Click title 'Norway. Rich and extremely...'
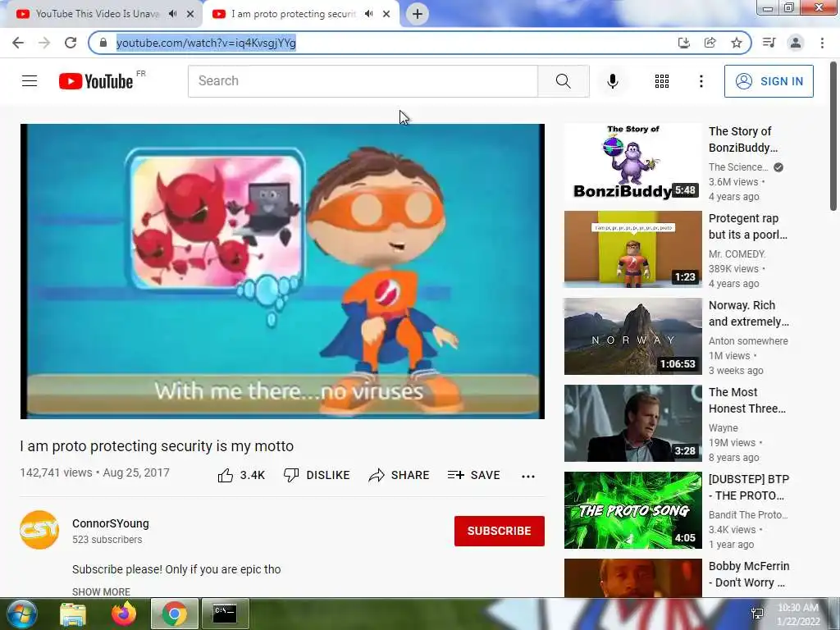Viewport: 840px width, 630px height. click(x=748, y=313)
